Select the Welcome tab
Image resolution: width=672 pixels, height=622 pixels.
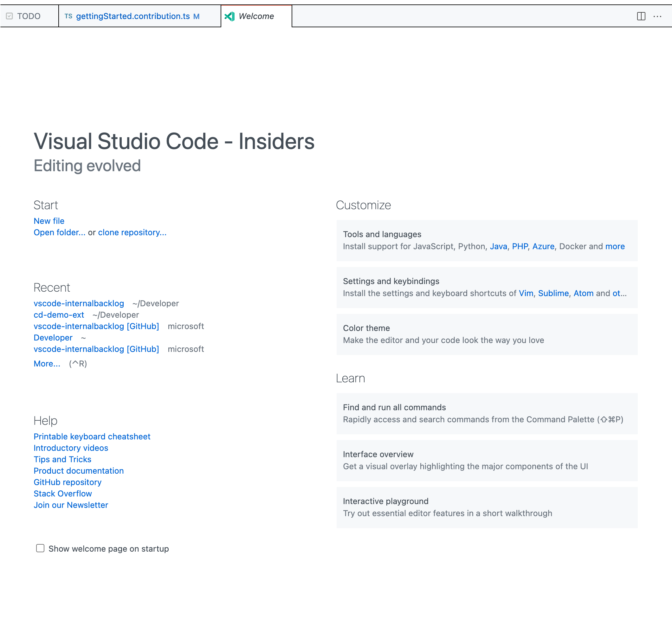pyautogui.click(x=256, y=16)
